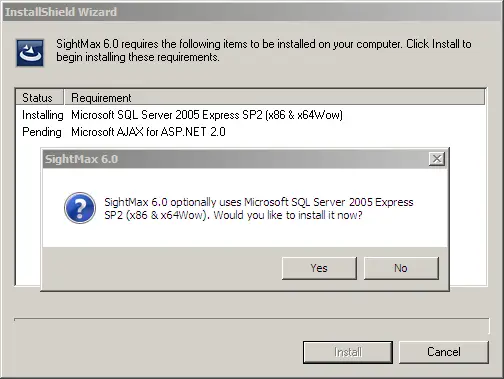Select the Microsoft SQL Server 2005 Express row
Viewport: 504px width, 379px height.
pyautogui.click(x=251, y=115)
